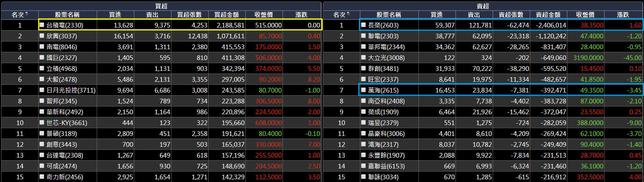Open stock 智邦(2345)
Viewport: 644px width, 182px height.
tap(62, 101)
